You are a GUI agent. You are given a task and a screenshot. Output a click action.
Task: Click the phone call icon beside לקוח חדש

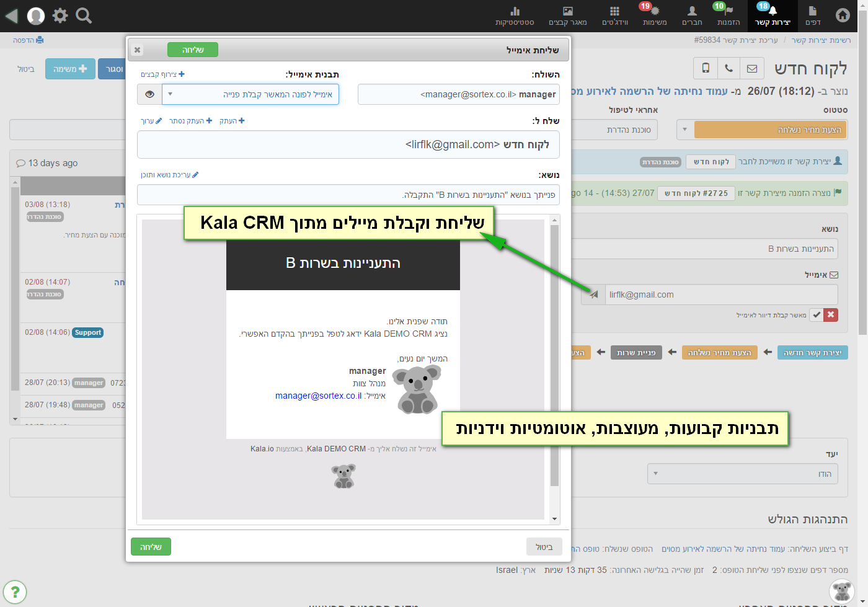point(729,68)
